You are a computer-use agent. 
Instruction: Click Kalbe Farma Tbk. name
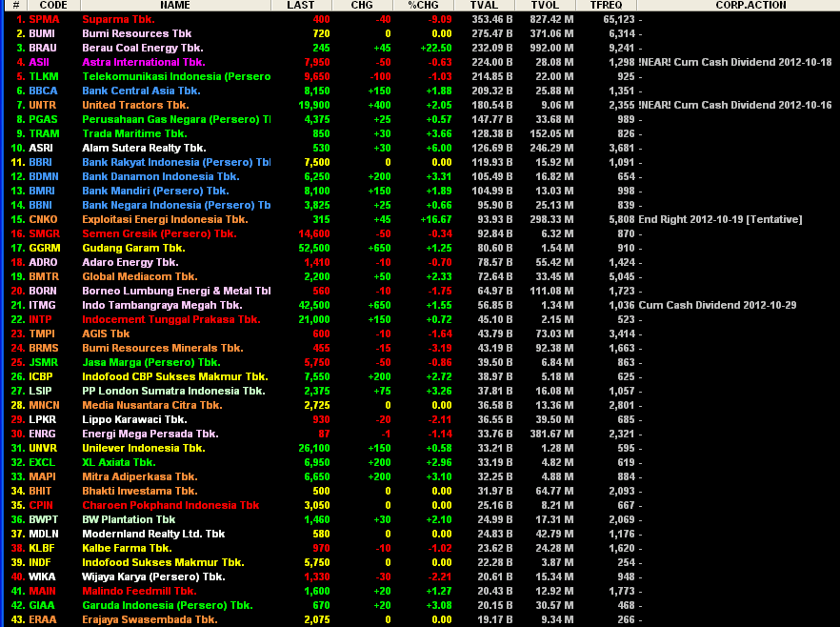(x=127, y=548)
